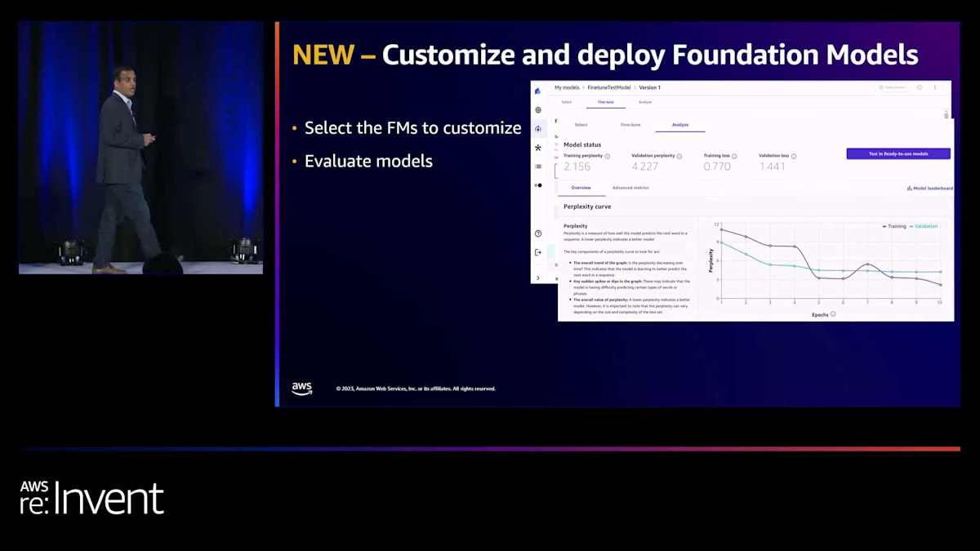Click the 4.227 validation perplexity value
The width and height of the screenshot is (980, 551).
click(x=645, y=167)
